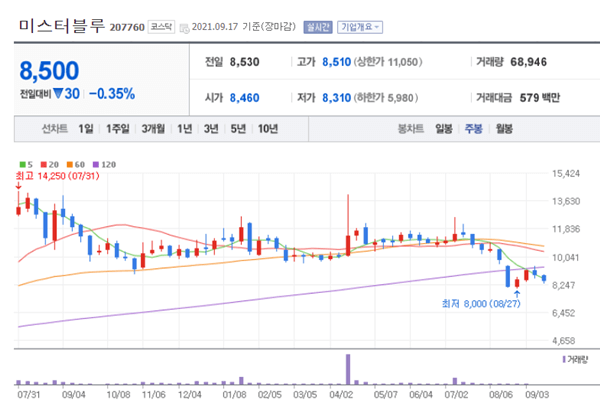The width and height of the screenshot is (600, 415).
Task: Click the 코스닥 market badge
Action: click(x=161, y=27)
